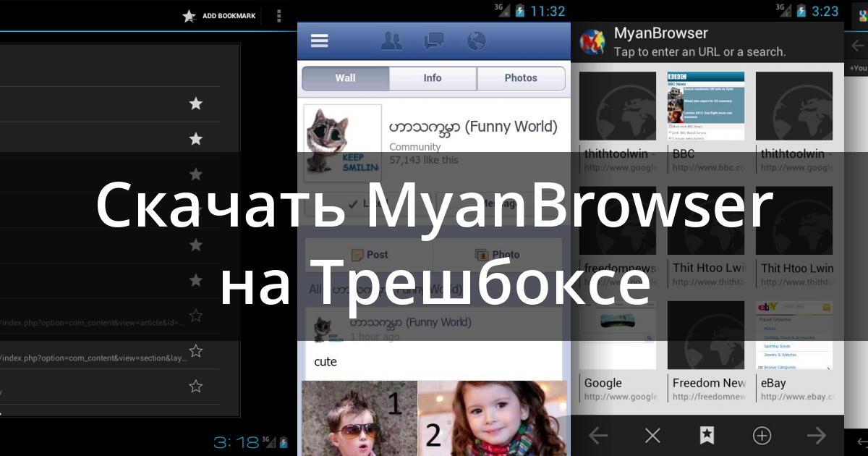Click the 'cute' post caption

325,361
